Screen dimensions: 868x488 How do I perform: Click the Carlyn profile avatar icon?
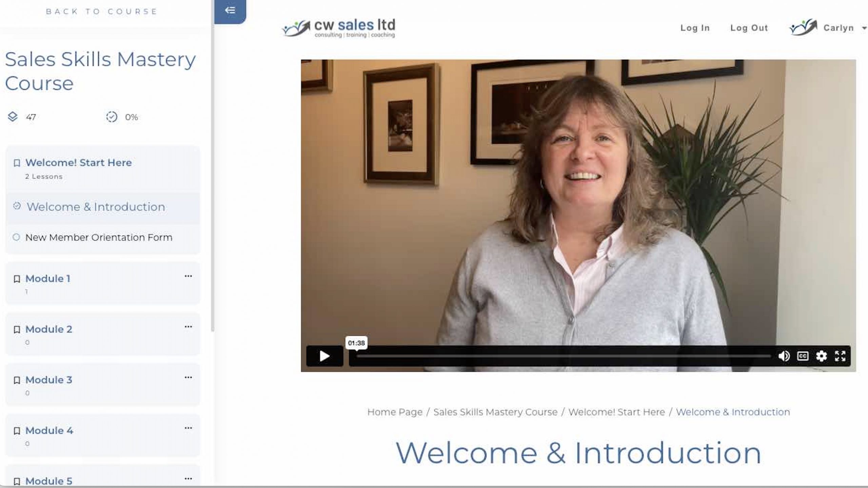point(803,27)
